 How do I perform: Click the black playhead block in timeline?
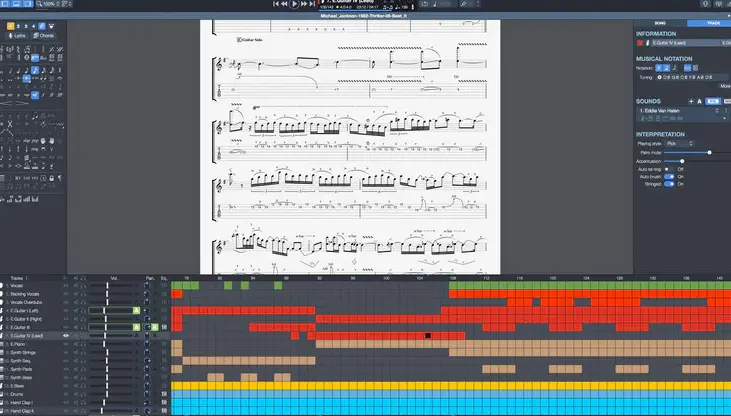[428, 335]
